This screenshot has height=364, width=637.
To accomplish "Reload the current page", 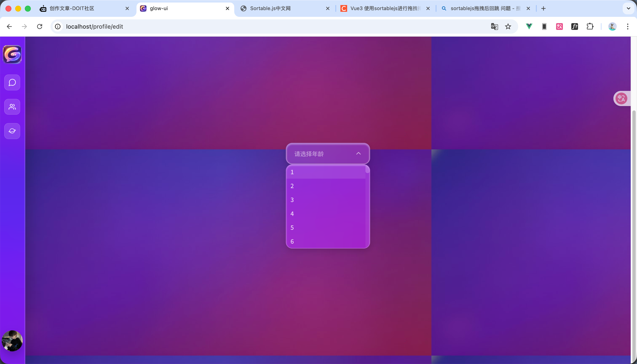I will [x=40, y=27].
